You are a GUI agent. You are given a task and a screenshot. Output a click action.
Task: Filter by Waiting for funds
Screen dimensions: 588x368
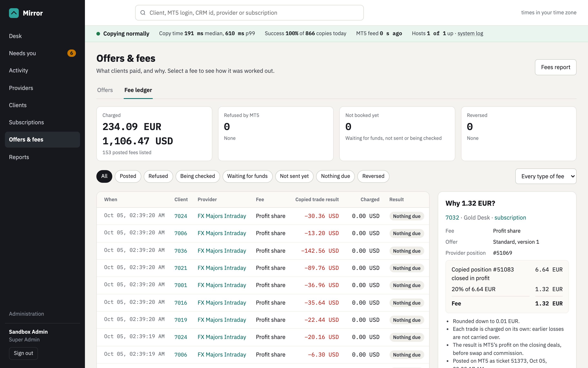pyautogui.click(x=247, y=176)
